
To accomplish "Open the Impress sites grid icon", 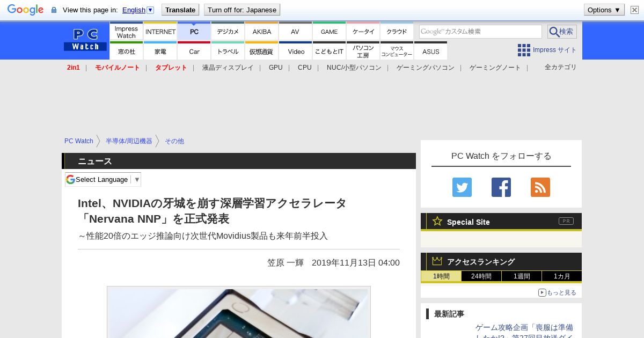I will click(x=524, y=50).
